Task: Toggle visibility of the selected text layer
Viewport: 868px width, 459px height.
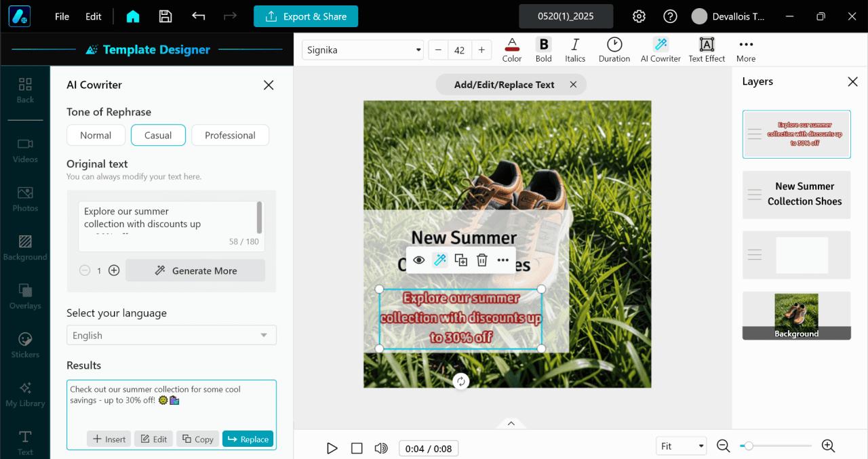Action: point(418,260)
